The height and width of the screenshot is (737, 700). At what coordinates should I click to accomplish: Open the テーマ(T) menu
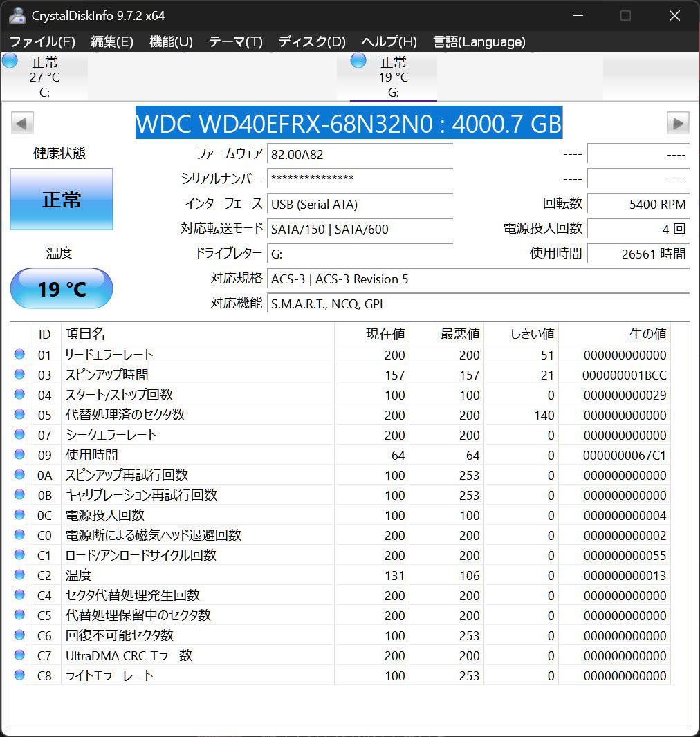click(x=235, y=41)
